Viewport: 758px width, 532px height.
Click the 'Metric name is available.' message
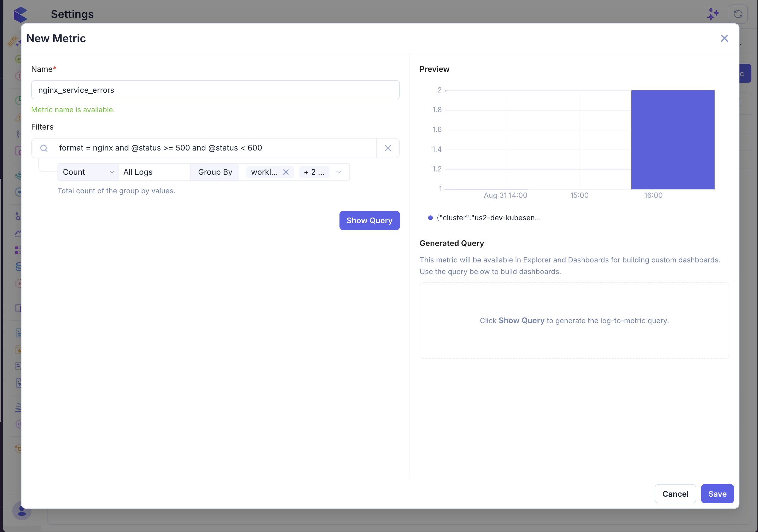[x=73, y=110]
